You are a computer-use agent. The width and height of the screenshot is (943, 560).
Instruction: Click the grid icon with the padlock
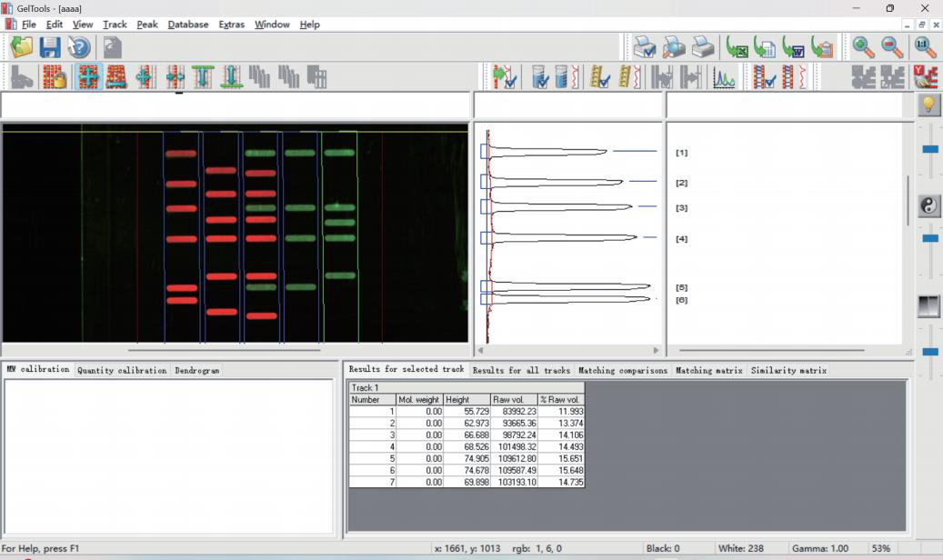[x=55, y=77]
